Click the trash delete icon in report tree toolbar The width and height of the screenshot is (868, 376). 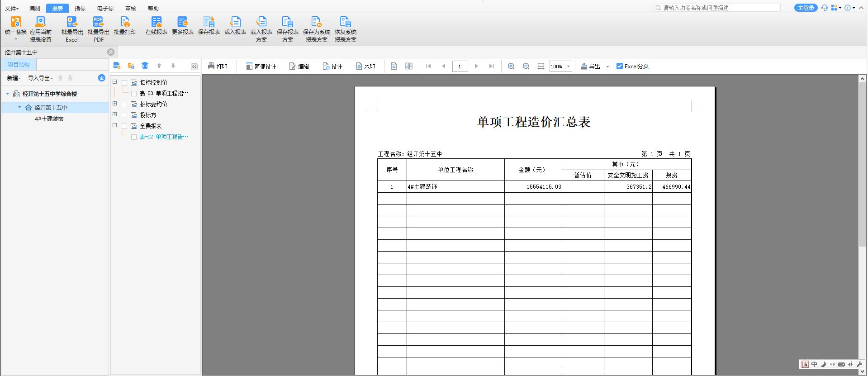[x=145, y=66]
